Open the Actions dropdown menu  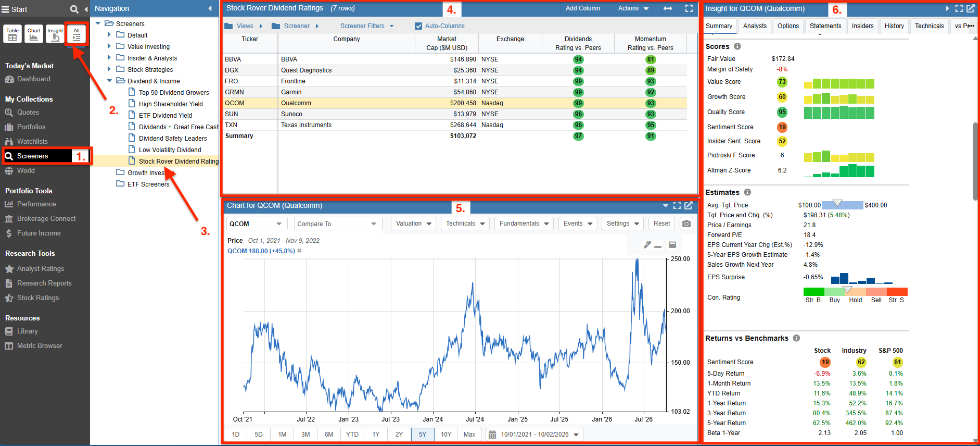pyautogui.click(x=633, y=8)
